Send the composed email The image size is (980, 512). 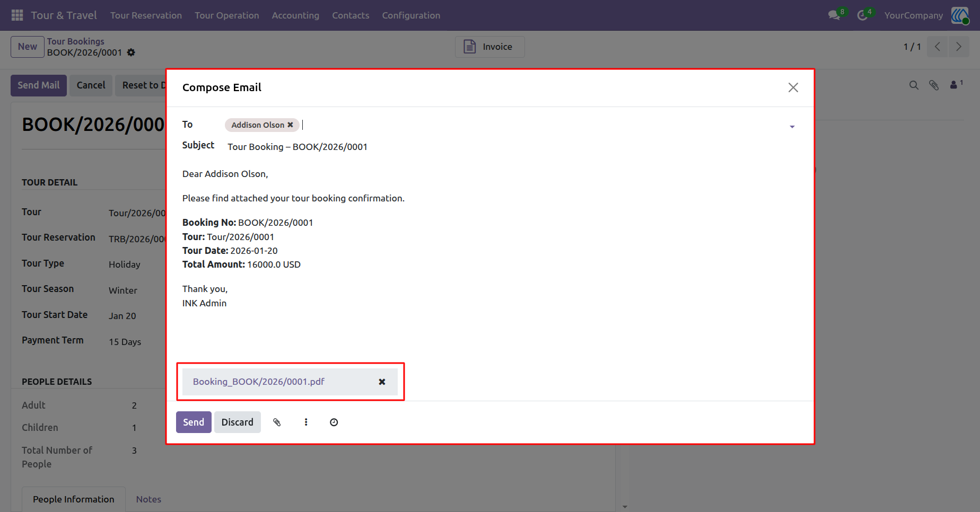(194, 422)
